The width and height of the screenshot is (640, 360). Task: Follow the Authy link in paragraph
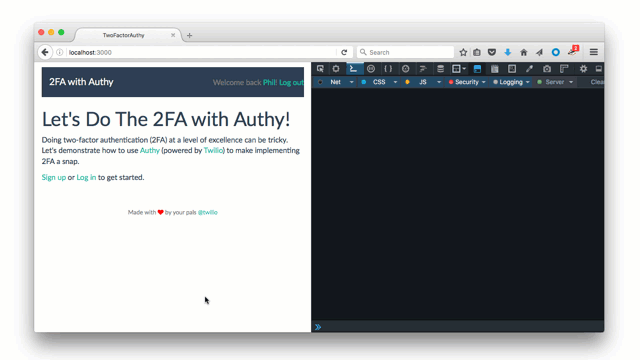pos(150,151)
